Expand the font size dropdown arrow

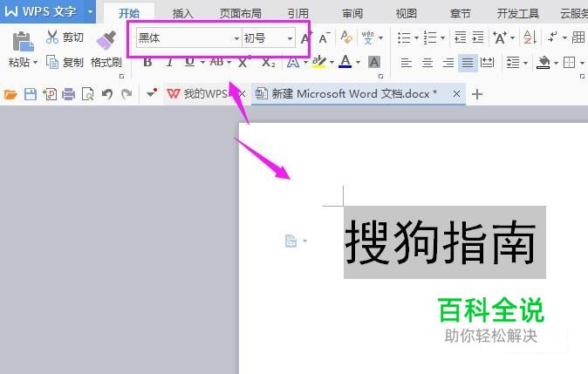pos(290,38)
